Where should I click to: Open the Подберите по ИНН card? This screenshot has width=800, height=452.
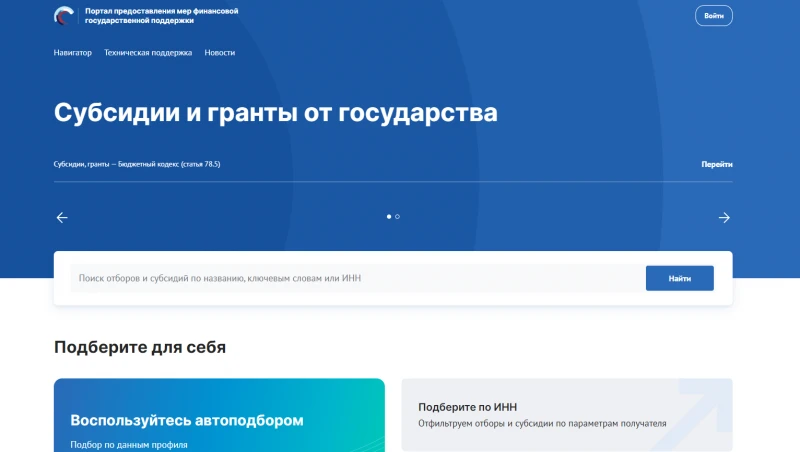point(567,415)
